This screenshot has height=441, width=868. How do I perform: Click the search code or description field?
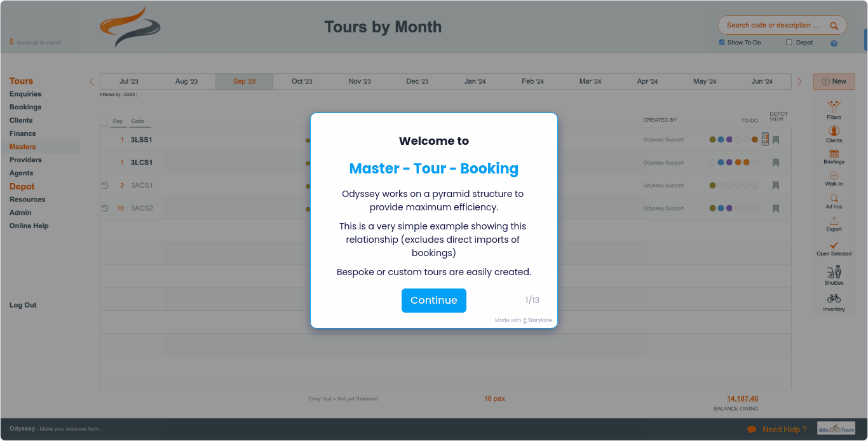coord(775,25)
